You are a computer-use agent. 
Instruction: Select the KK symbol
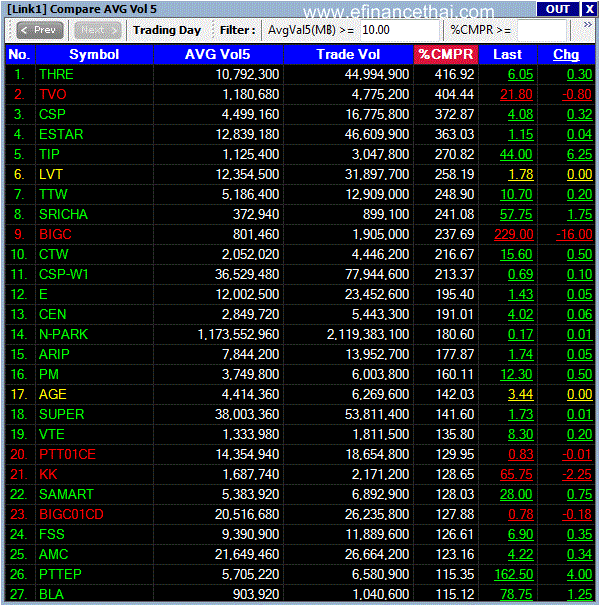click(x=48, y=475)
